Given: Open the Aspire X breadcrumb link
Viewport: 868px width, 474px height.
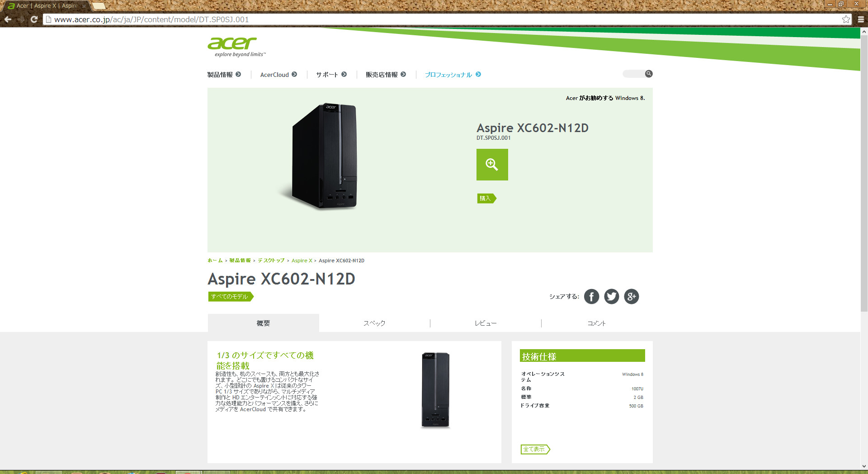Looking at the screenshot, I should (x=302, y=261).
